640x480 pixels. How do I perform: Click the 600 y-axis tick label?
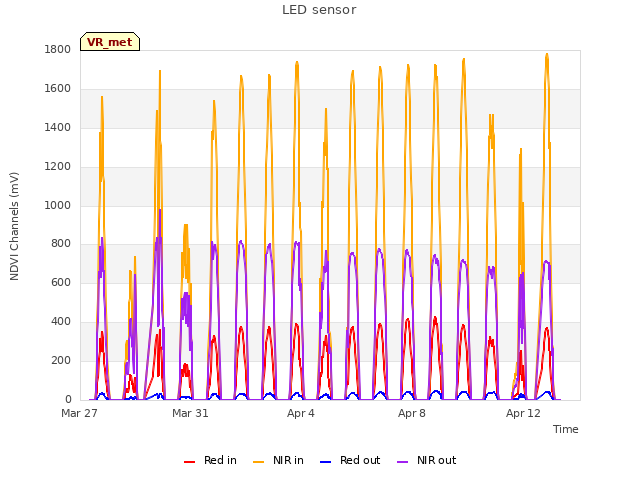(x=61, y=282)
